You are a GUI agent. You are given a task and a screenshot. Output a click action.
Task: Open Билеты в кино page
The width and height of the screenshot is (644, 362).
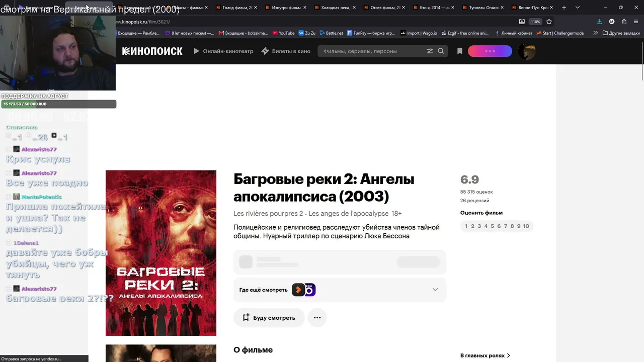tap(286, 51)
